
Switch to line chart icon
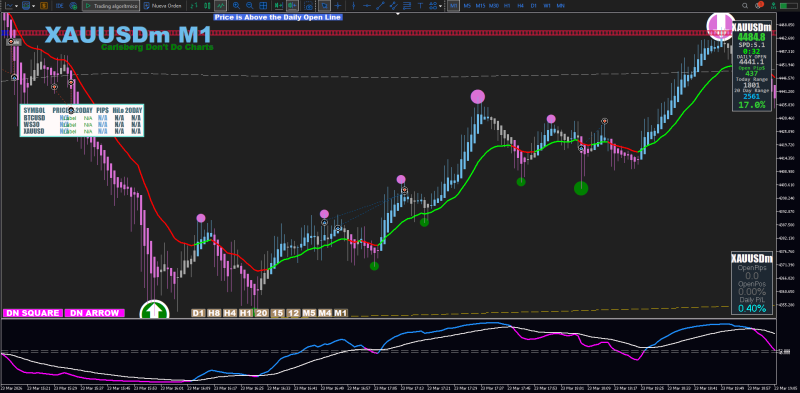220,6
